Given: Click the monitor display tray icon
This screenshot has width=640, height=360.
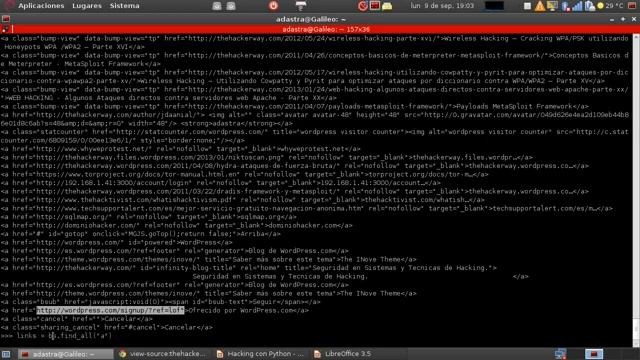Looking at the screenshot, I should click(x=552, y=6).
